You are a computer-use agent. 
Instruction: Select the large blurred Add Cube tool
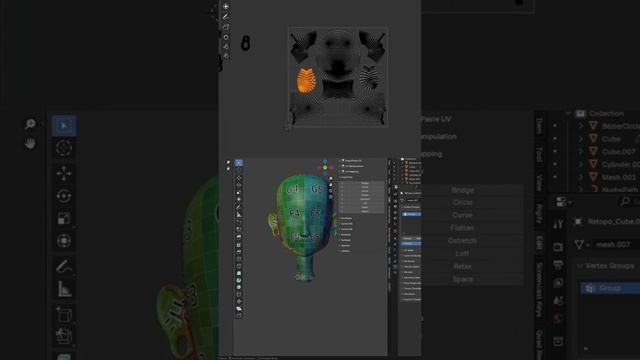(x=64, y=314)
